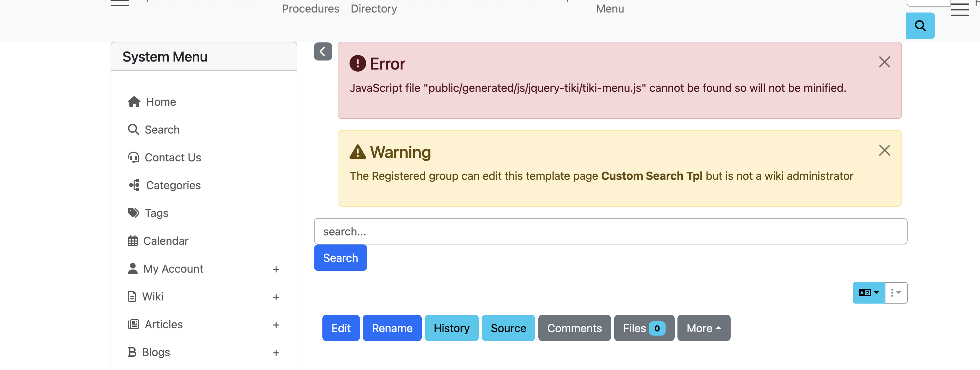
Task: Click the Wiki document icon
Action: (132, 296)
